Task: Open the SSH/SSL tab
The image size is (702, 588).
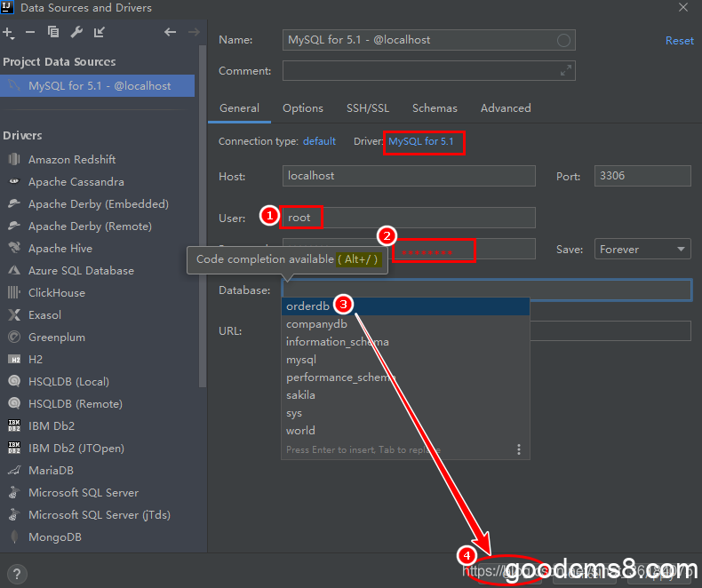Action: (x=368, y=108)
